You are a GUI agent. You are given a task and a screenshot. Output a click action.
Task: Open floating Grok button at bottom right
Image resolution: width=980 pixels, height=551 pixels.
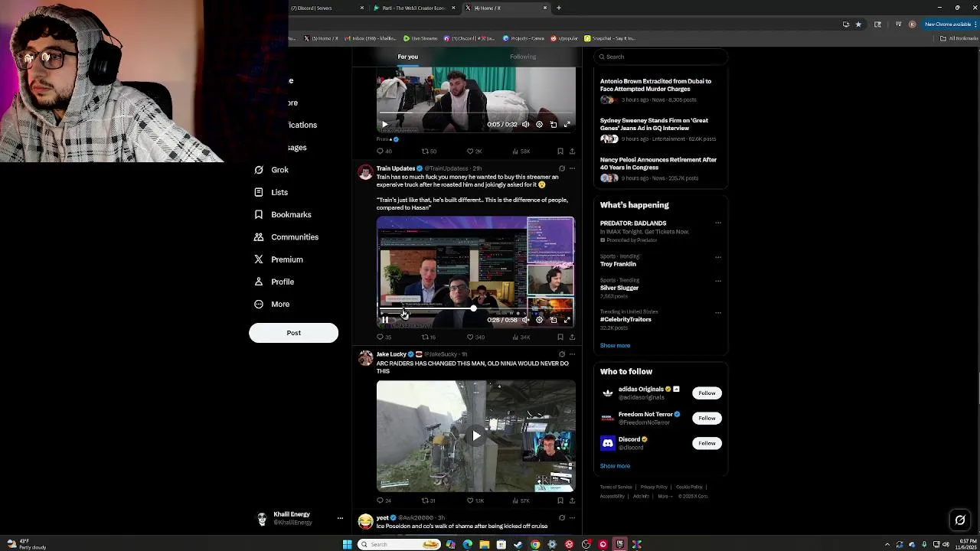point(960,520)
